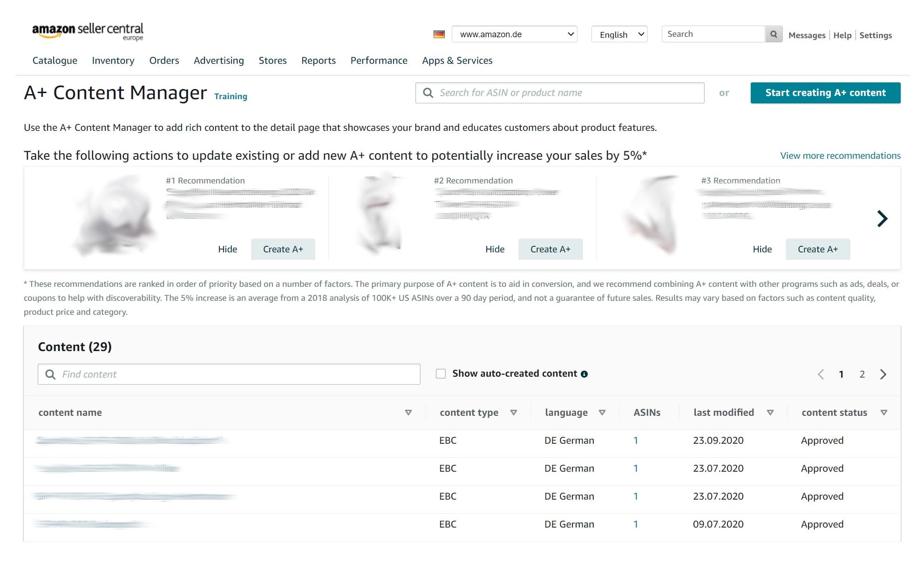Click the 23.09.2020 last modified date
The image size is (924, 562).
pos(718,440)
